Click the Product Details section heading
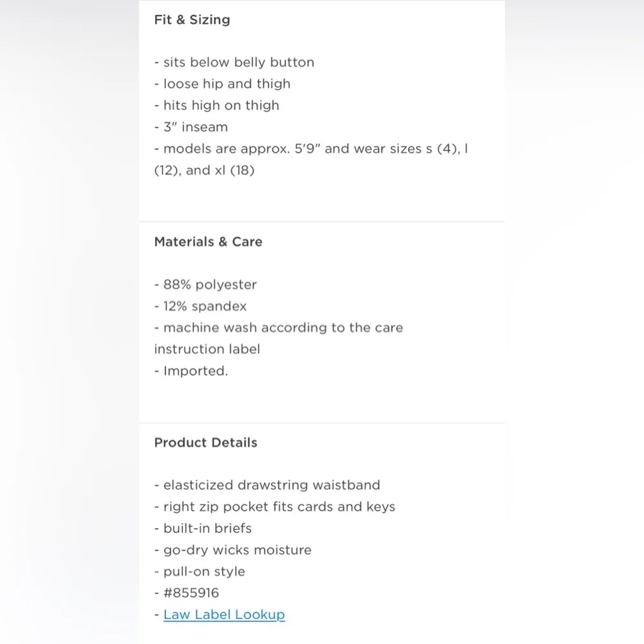Image resolution: width=644 pixels, height=644 pixels. 205,443
